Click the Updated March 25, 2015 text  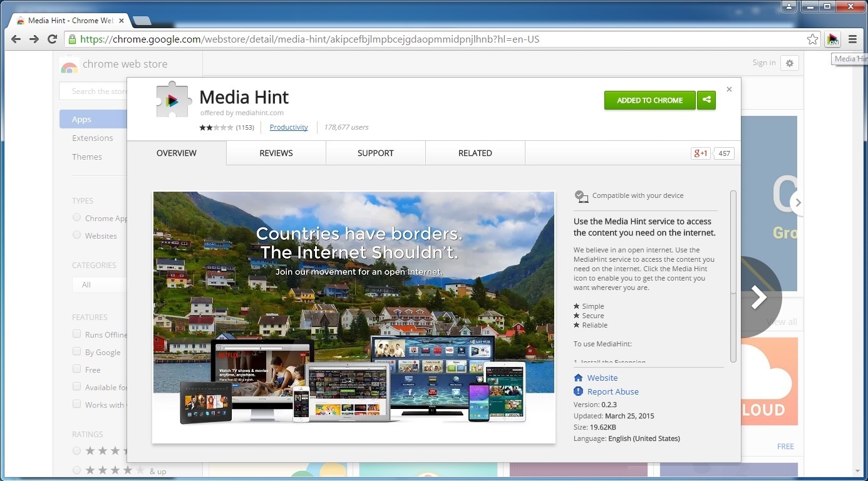coord(614,416)
